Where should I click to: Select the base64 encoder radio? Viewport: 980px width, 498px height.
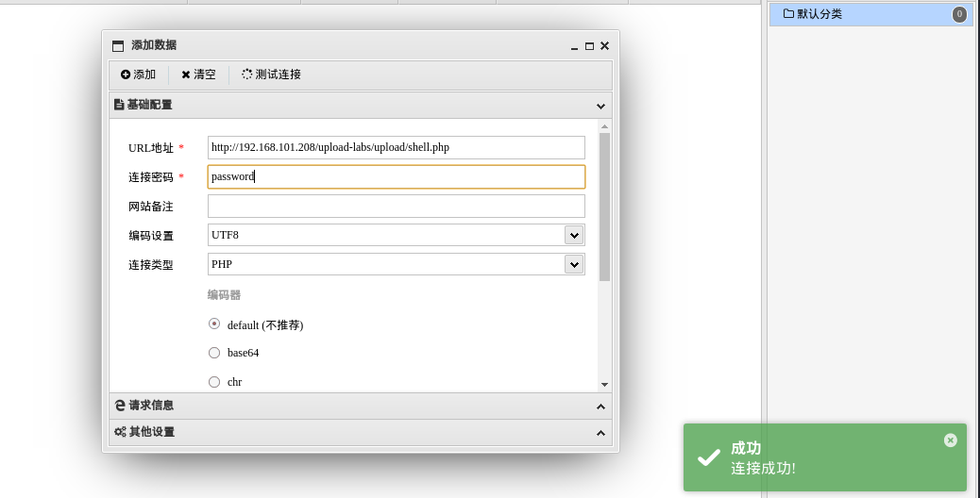coord(214,353)
